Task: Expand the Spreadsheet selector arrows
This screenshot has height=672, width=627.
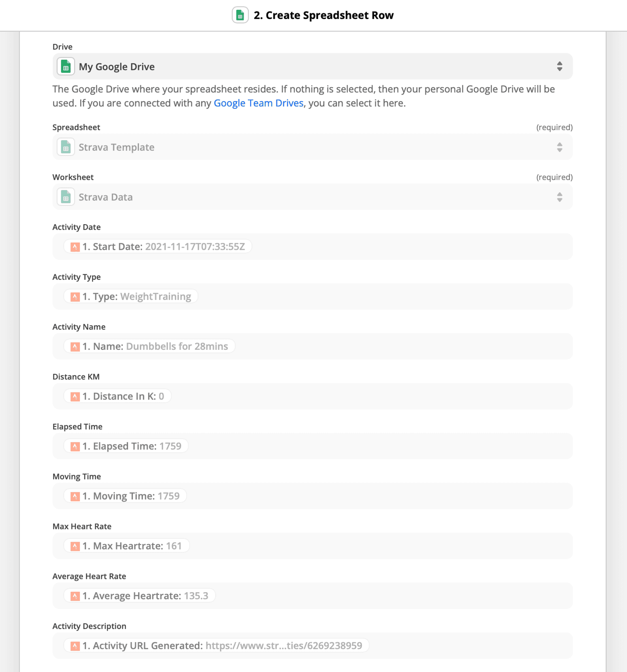Action: coord(559,147)
